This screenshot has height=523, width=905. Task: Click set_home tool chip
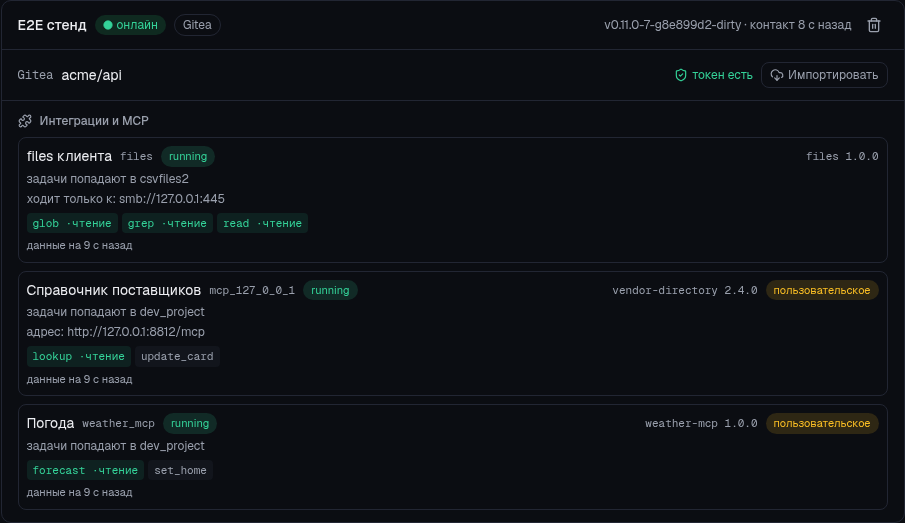pos(181,470)
